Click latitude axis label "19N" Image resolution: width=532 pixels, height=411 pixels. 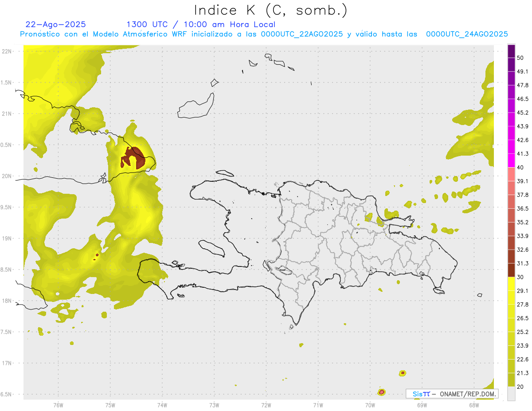pyautogui.click(x=7, y=239)
